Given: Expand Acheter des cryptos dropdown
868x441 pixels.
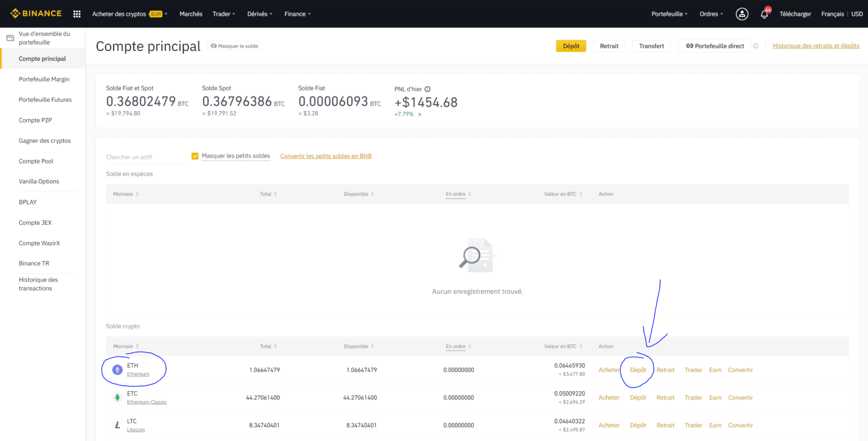Looking at the screenshot, I should coord(130,14).
